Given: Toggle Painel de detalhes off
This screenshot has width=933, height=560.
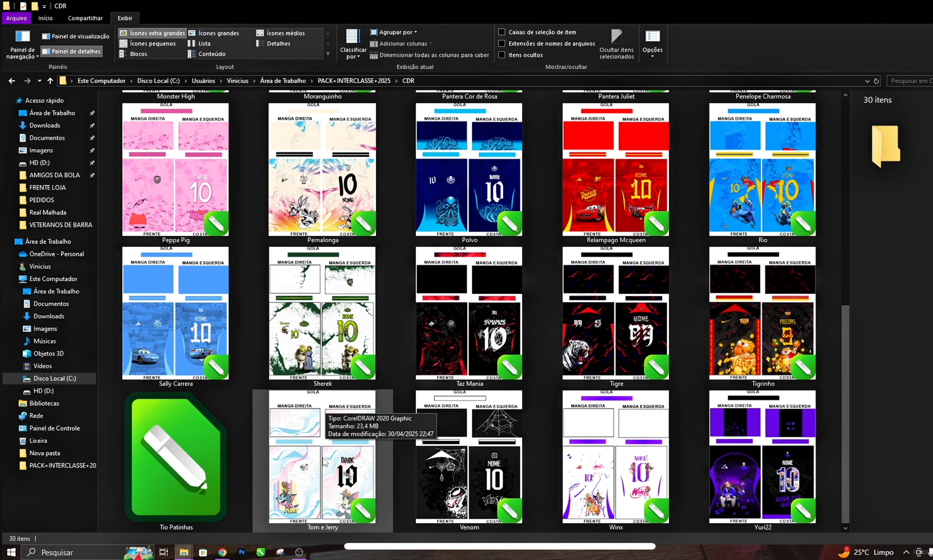Looking at the screenshot, I should 72,51.
